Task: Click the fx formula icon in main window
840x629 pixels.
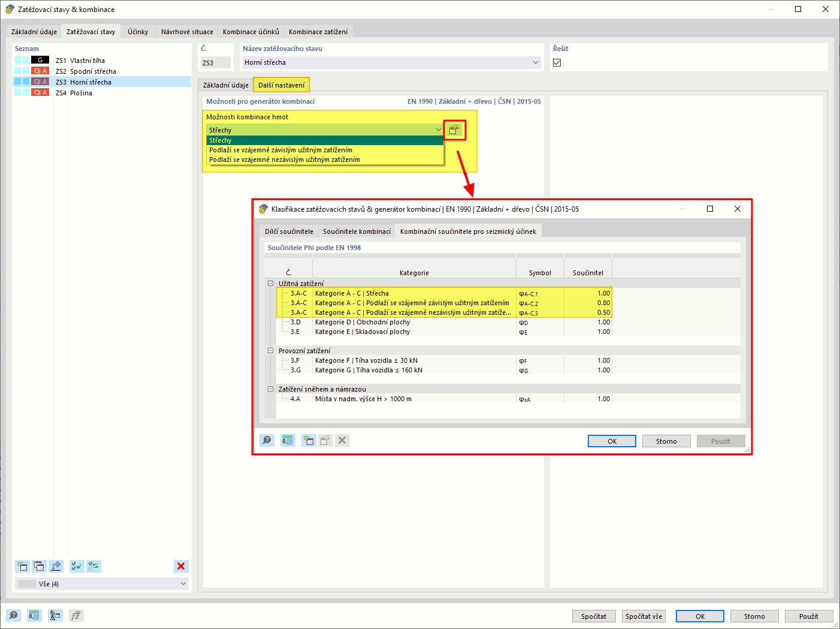Action: pos(75,616)
